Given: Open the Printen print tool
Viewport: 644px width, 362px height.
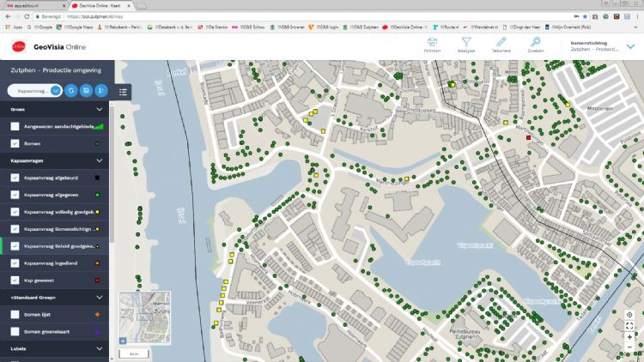Looking at the screenshot, I should point(432,45).
